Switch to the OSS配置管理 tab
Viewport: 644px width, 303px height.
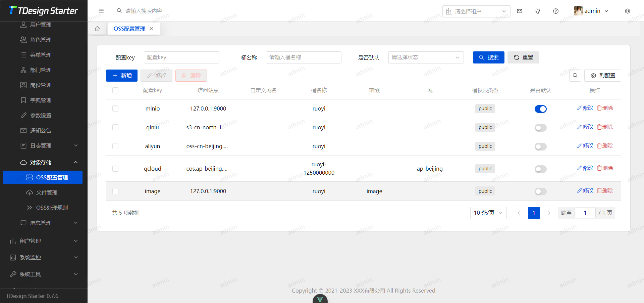[x=129, y=29]
